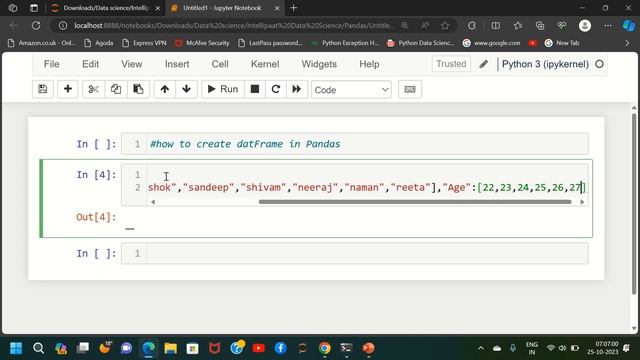Click the pencil edit mode icon

point(484,64)
